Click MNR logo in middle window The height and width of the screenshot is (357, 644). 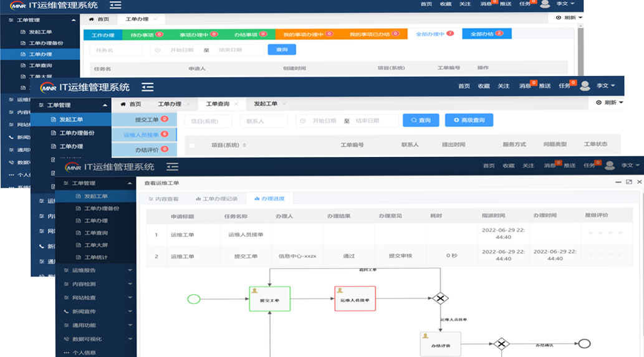pos(49,87)
